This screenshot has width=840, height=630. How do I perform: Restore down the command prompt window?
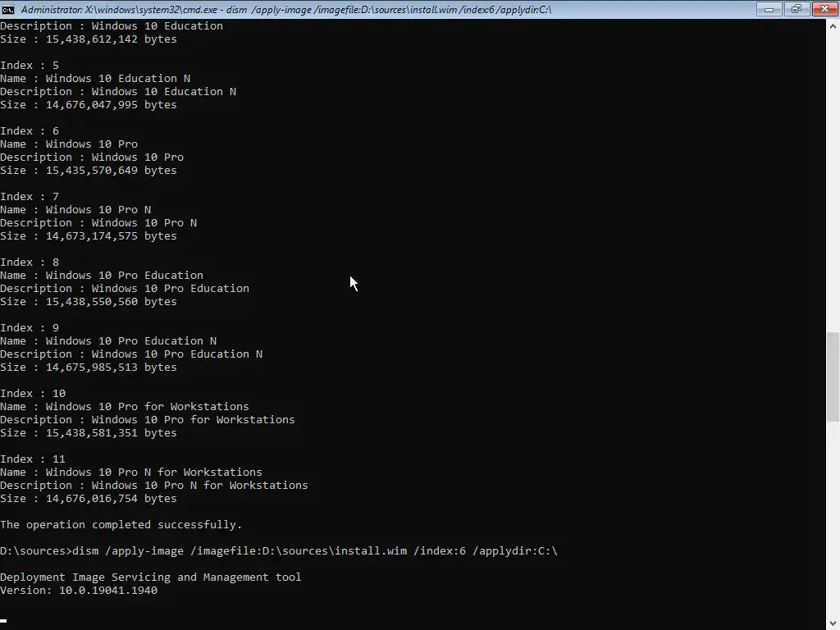click(796, 9)
